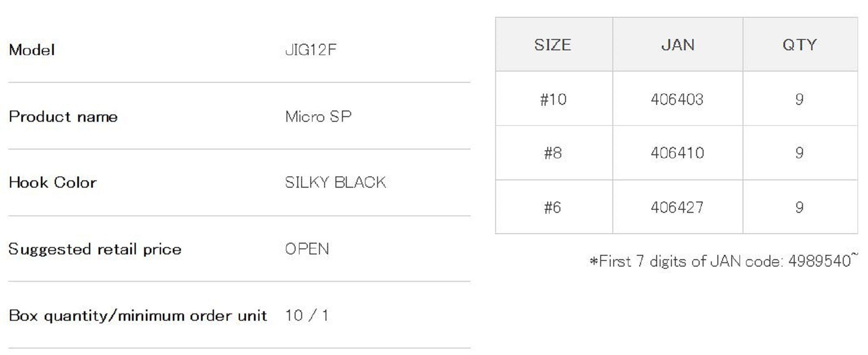Click the SIZE column header
This screenshot has width=868, height=355.
point(552,45)
